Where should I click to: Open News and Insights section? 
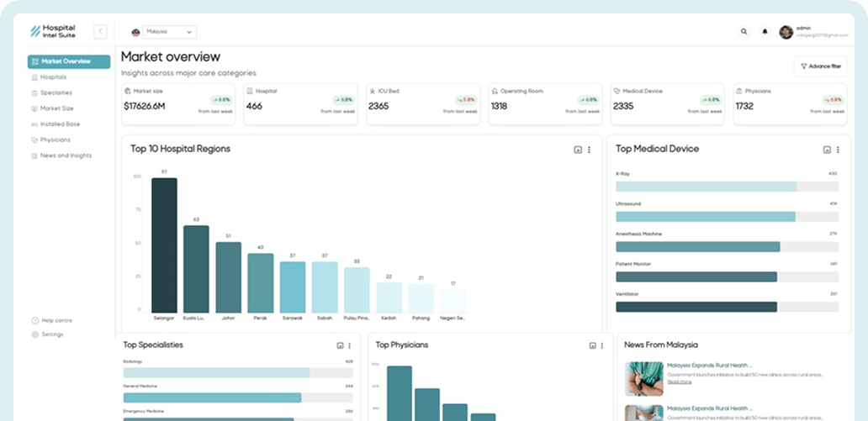pos(66,155)
